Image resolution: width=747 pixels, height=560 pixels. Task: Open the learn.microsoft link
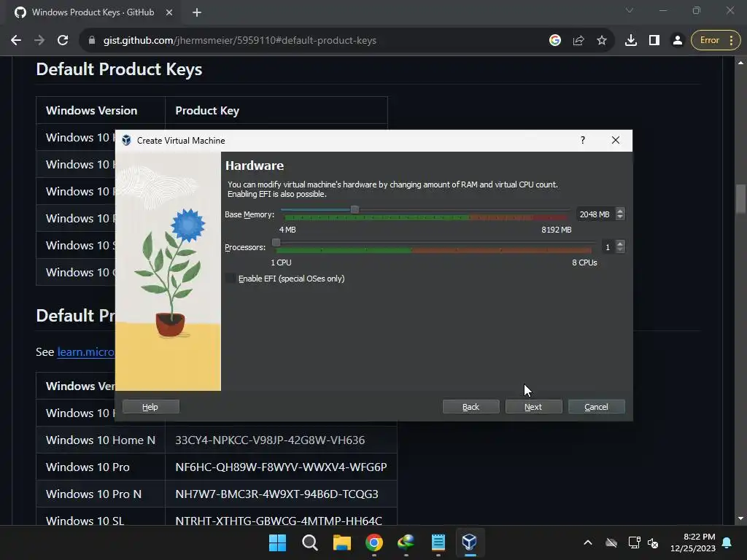[86, 352]
